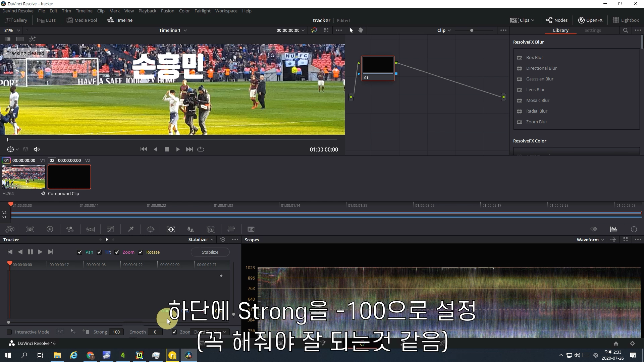Open the Color Wheels palette icon
644x362 pixels.
pyautogui.click(x=50, y=229)
